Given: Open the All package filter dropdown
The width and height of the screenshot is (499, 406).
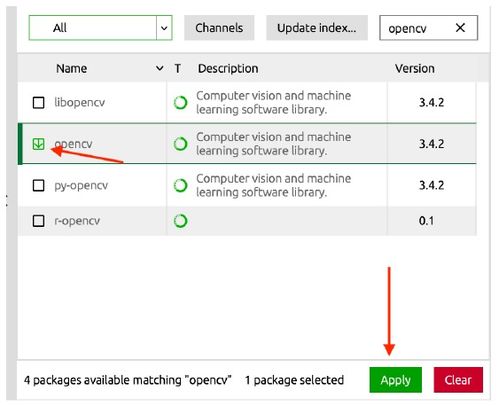Looking at the screenshot, I should (x=100, y=28).
